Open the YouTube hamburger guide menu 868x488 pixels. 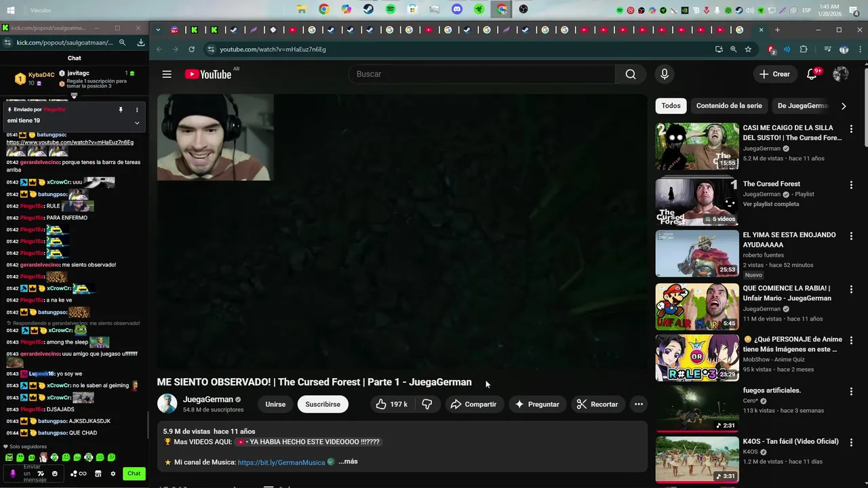(167, 74)
